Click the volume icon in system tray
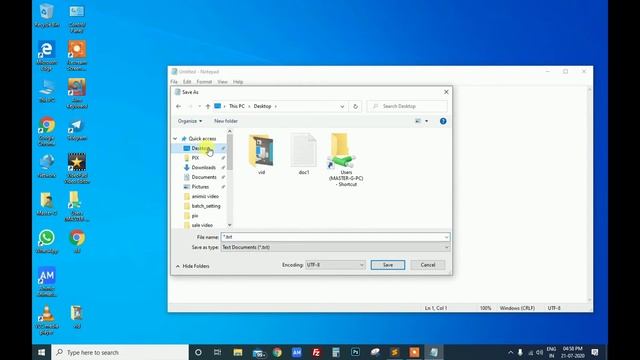Screen dimensions: 640x360 click(x=539, y=352)
